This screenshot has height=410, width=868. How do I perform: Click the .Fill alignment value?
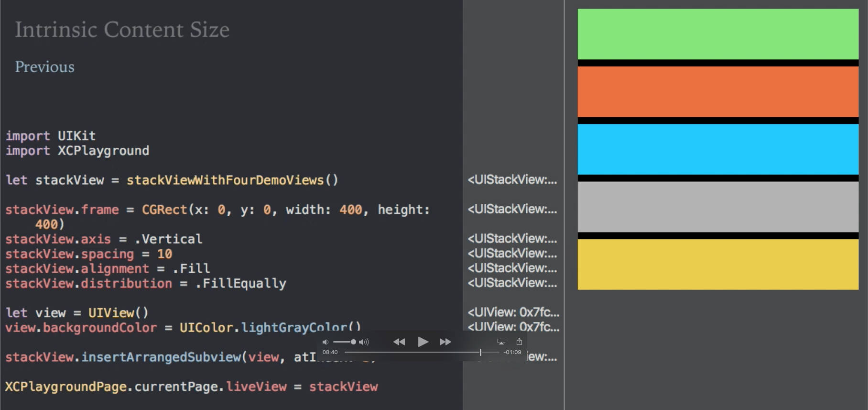(x=191, y=269)
